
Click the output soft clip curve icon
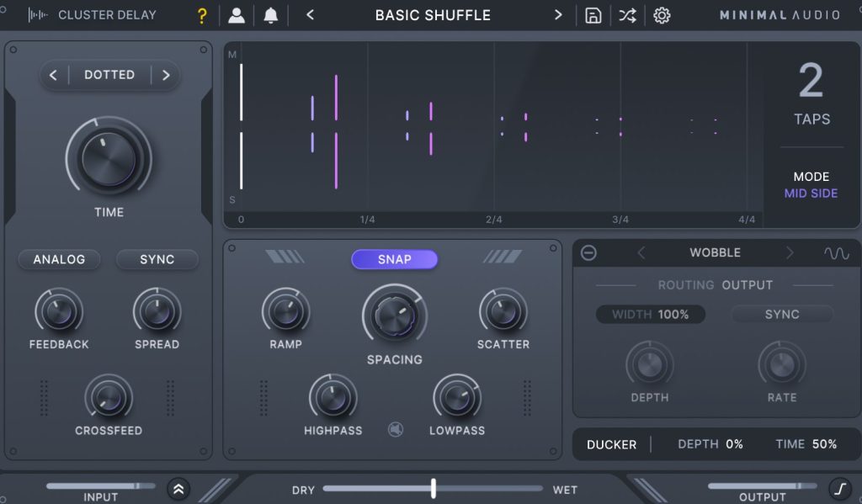[x=839, y=489]
